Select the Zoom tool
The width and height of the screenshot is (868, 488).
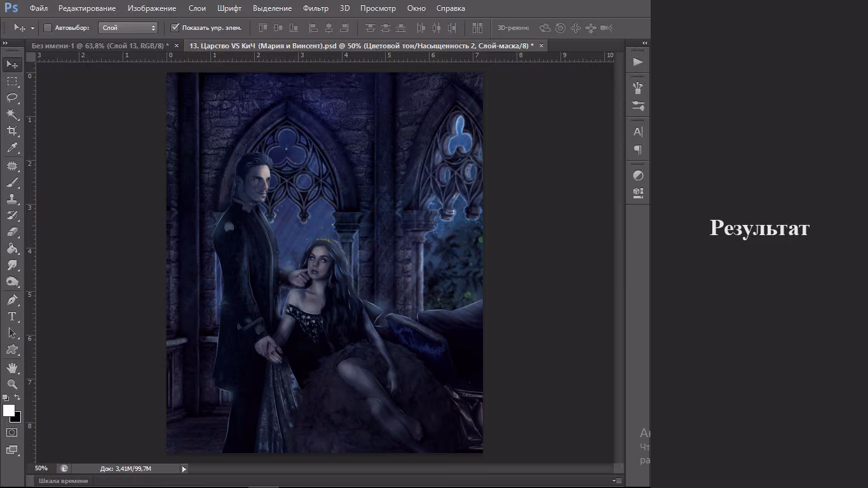[x=12, y=384]
